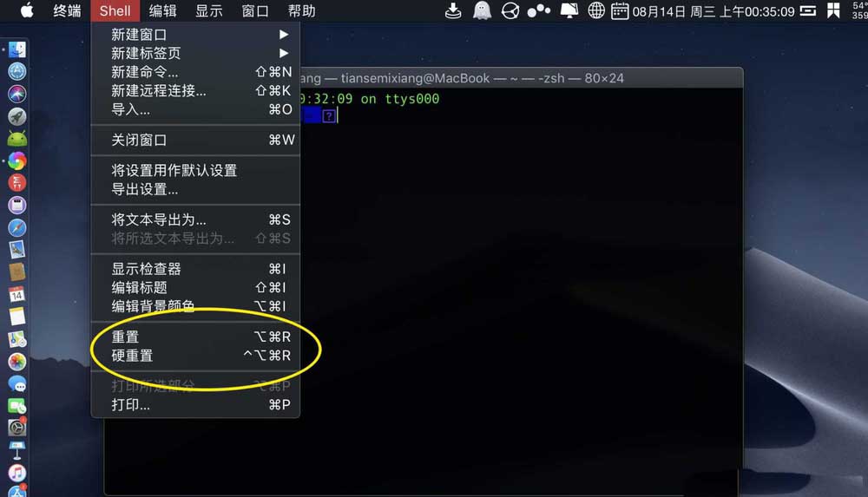
Task: Choose 显示检查器 from the menu
Action: click(x=195, y=269)
